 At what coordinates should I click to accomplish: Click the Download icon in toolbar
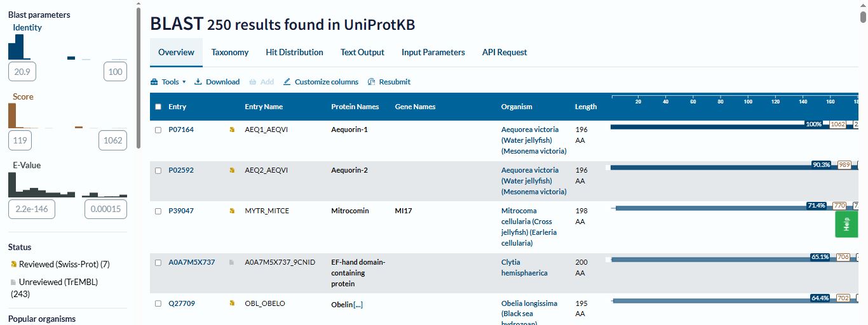(198, 82)
